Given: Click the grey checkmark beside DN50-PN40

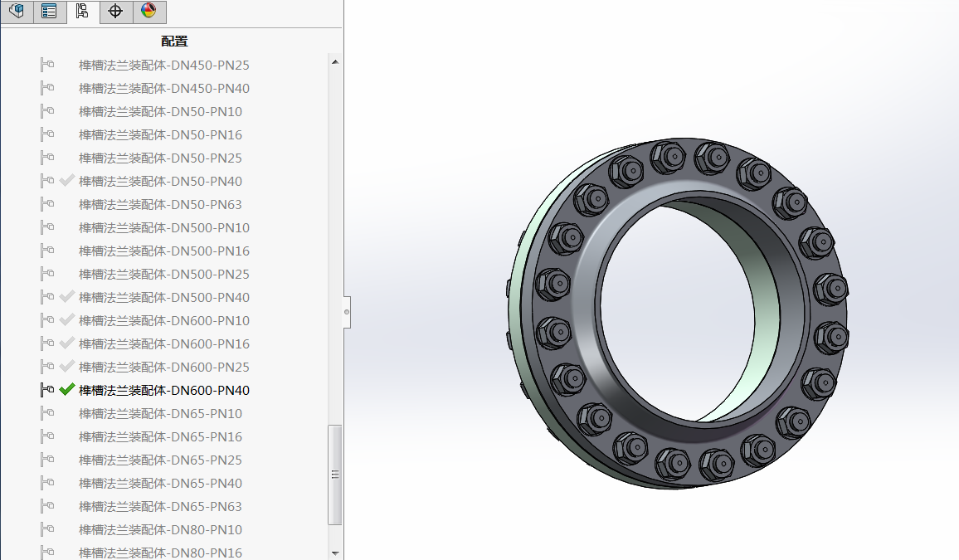Looking at the screenshot, I should (x=67, y=180).
